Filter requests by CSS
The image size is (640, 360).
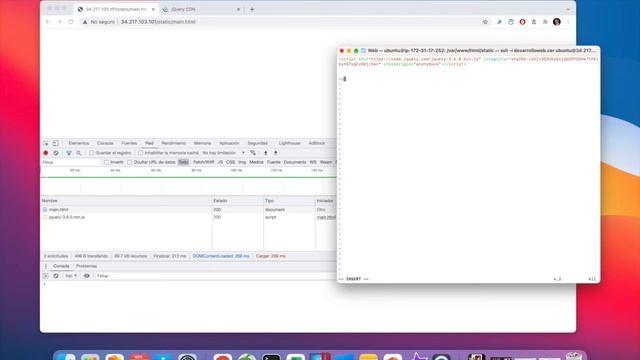[x=231, y=162]
